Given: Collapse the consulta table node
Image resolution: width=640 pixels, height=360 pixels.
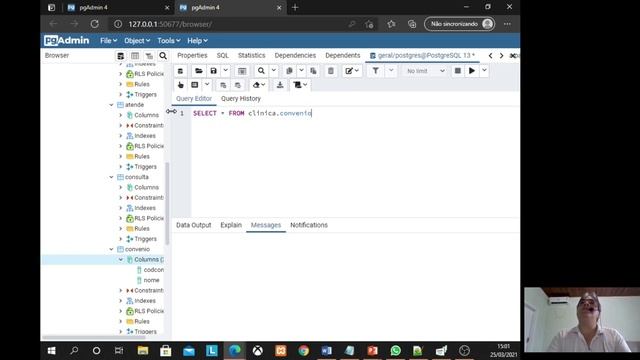Looking at the screenshot, I should point(111,177).
